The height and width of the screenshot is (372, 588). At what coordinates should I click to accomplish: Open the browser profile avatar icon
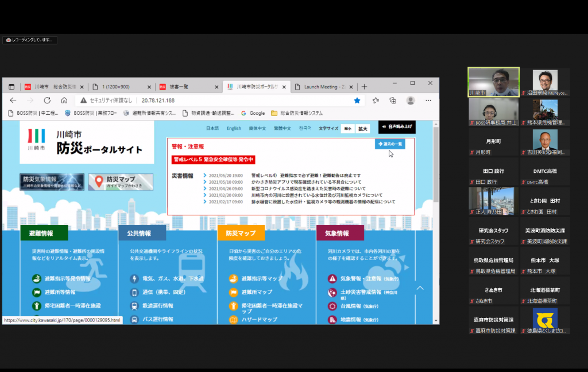point(411,100)
